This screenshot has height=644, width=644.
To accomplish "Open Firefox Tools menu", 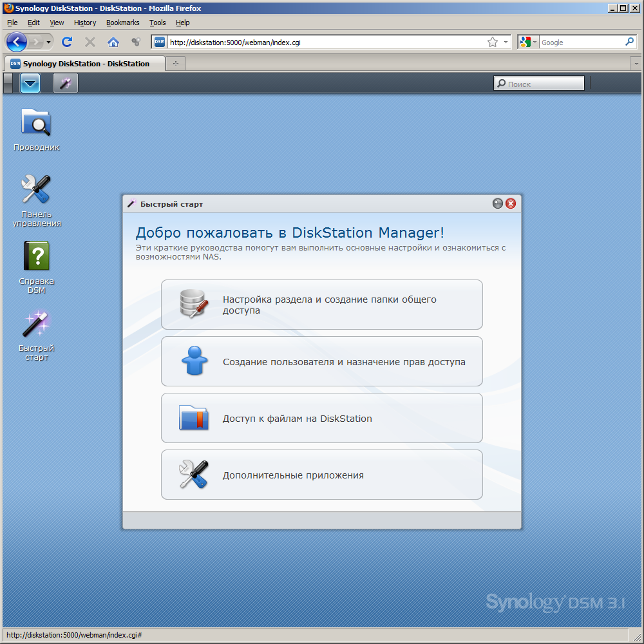I will pos(157,23).
